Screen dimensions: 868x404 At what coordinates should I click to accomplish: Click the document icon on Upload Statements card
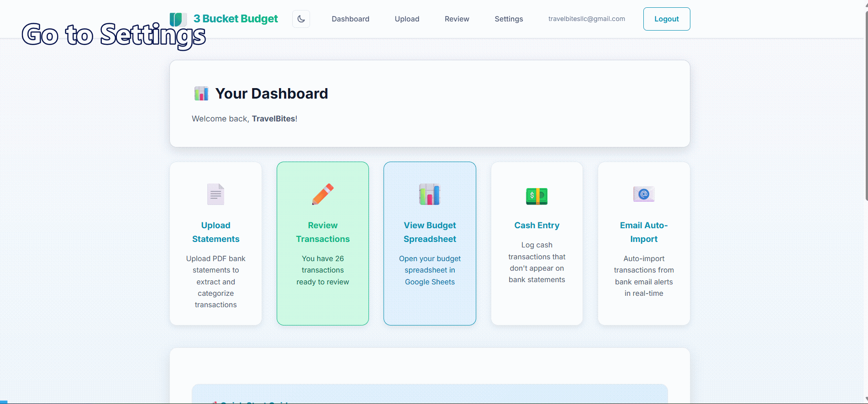(x=216, y=194)
